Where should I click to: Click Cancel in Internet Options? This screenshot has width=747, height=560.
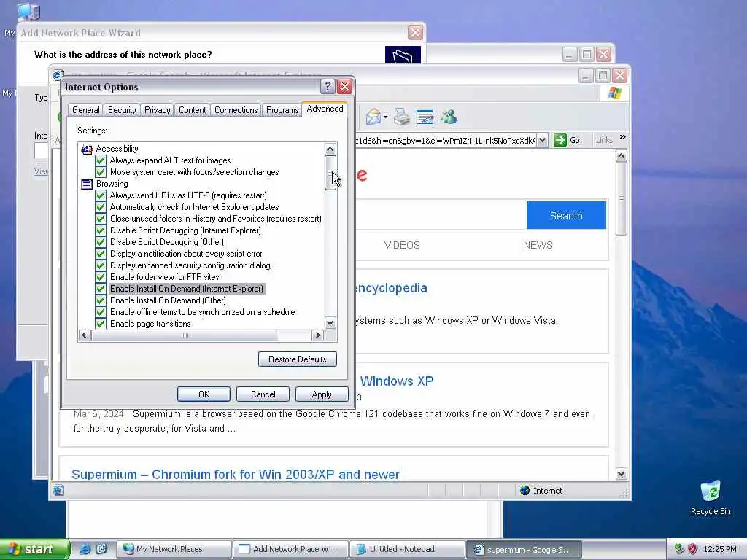263,394
